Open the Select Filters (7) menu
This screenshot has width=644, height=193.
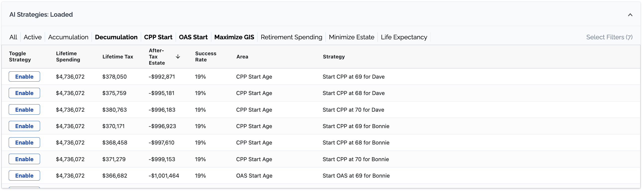click(609, 37)
